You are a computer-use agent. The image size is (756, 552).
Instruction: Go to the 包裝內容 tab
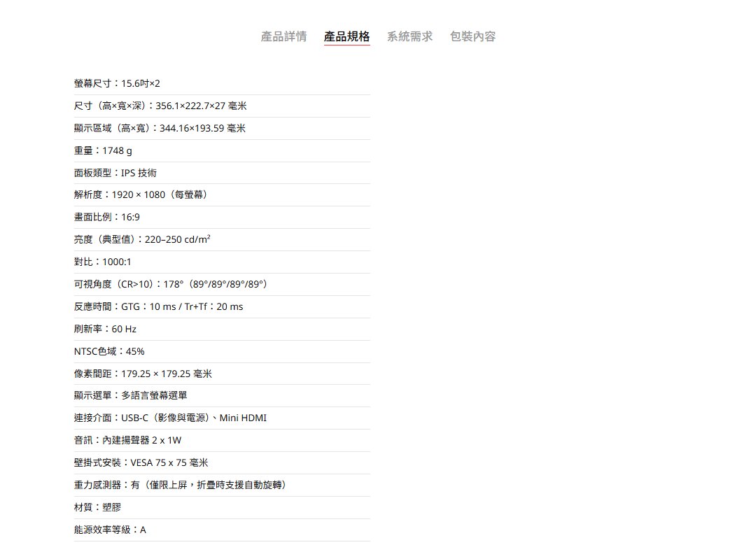coord(472,36)
